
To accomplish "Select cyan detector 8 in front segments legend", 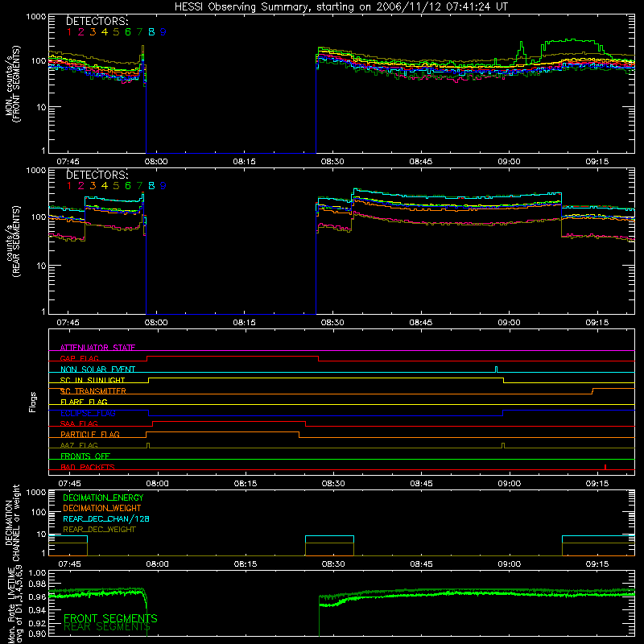I will pos(151,32).
